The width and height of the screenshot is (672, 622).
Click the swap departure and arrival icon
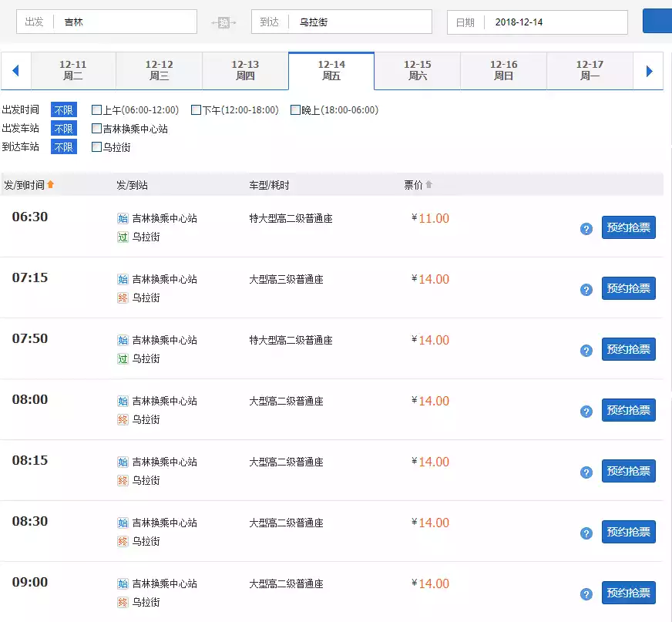[x=223, y=23]
